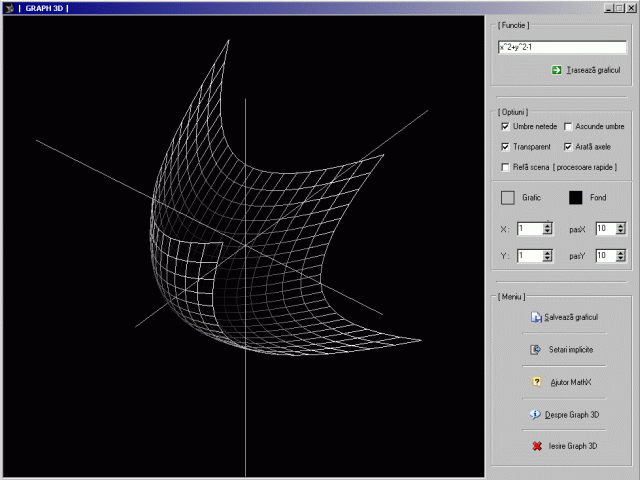Toggle the Umbre netede checkbox
The height and width of the screenshot is (480, 640).
tap(505, 127)
